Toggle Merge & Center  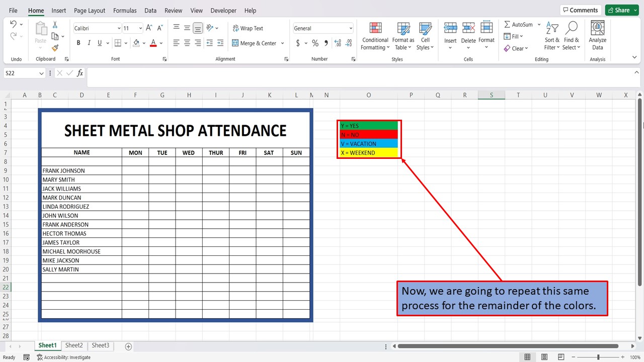255,43
